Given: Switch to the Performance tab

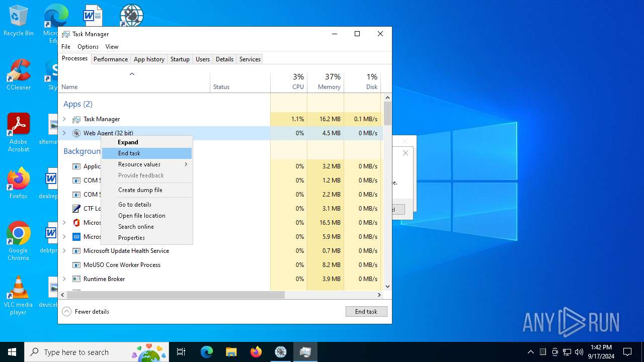Looking at the screenshot, I should pos(111,59).
